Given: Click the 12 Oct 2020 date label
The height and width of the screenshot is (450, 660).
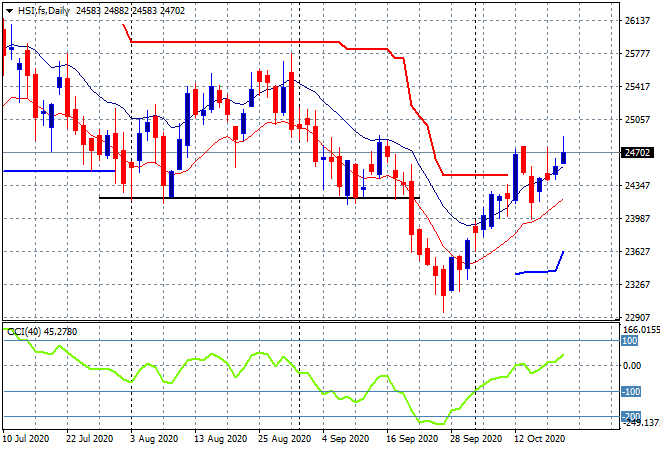Looking at the screenshot, I should [x=540, y=439].
